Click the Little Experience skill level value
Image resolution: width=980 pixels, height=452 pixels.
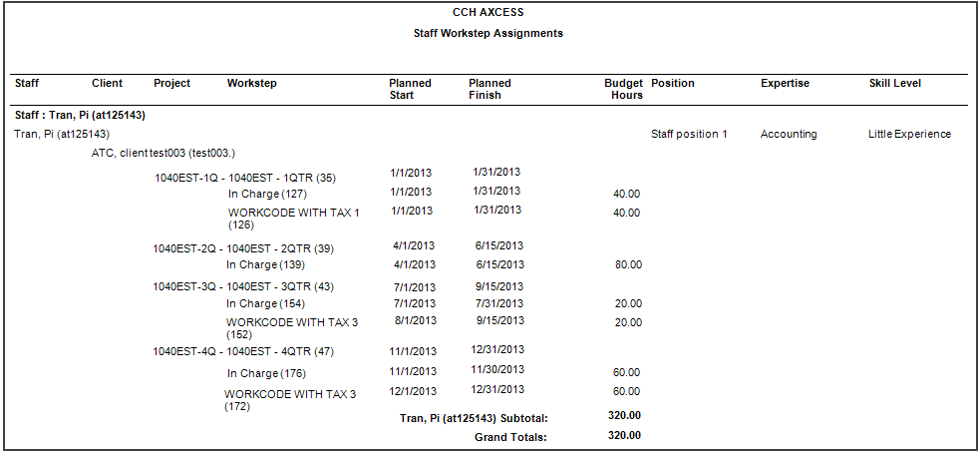coord(909,134)
